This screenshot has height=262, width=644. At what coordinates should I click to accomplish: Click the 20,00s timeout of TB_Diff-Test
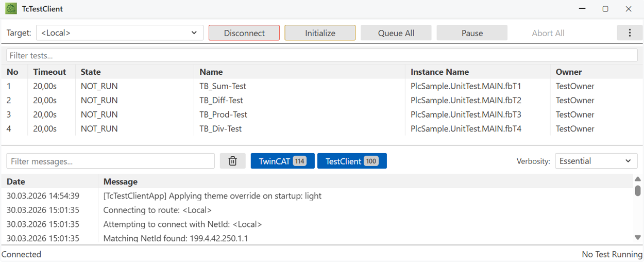(45, 100)
